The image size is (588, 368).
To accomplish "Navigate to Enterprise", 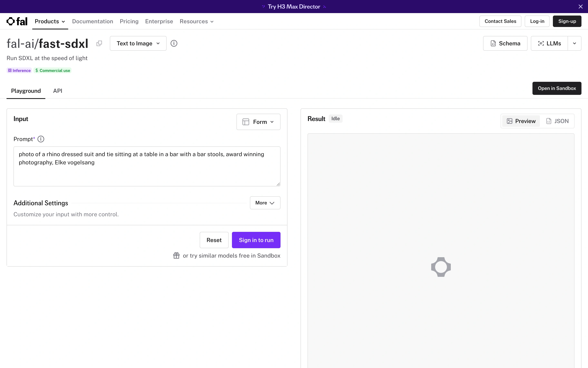I will pyautogui.click(x=159, y=21).
